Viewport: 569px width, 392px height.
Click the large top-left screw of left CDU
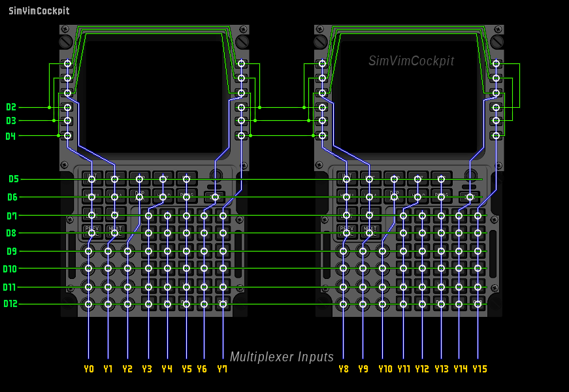pos(65,42)
